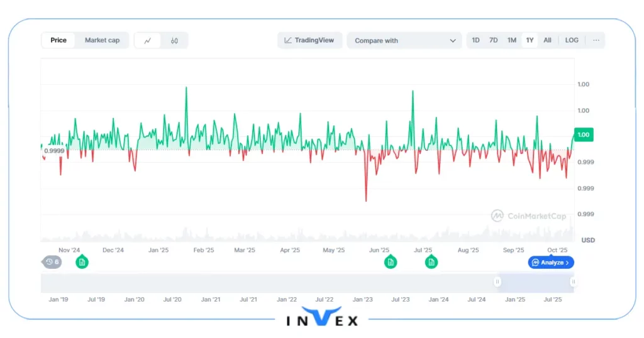This screenshot has height=338, width=644.
Task: Switch to candlestick chart icon
Action: [174, 41]
